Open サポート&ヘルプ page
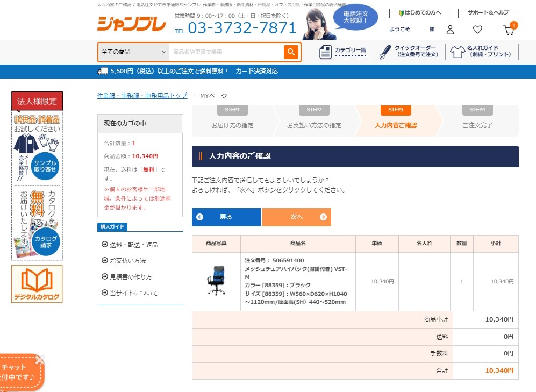536x392 pixels. click(x=488, y=13)
